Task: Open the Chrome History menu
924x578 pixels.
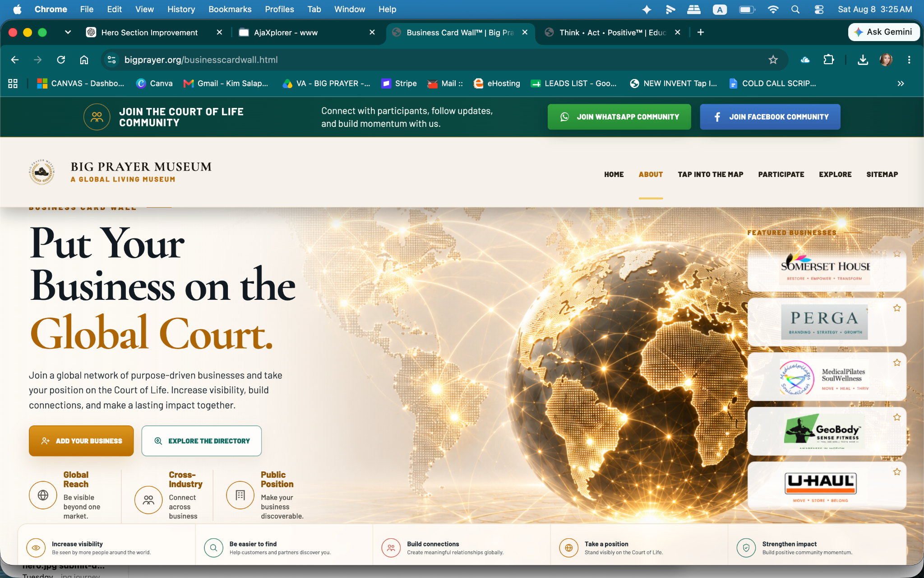Action: pyautogui.click(x=181, y=9)
